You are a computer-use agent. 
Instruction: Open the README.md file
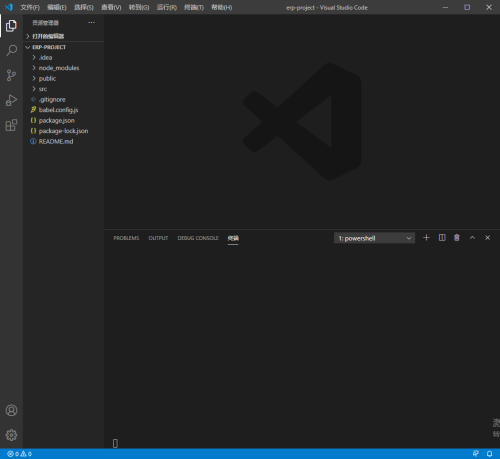click(x=63, y=141)
